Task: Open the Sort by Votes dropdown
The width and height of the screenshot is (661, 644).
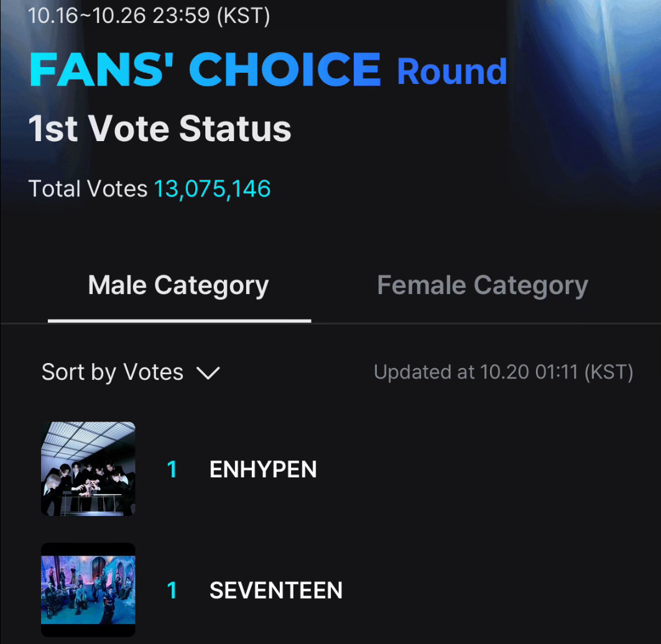Action: (131, 372)
